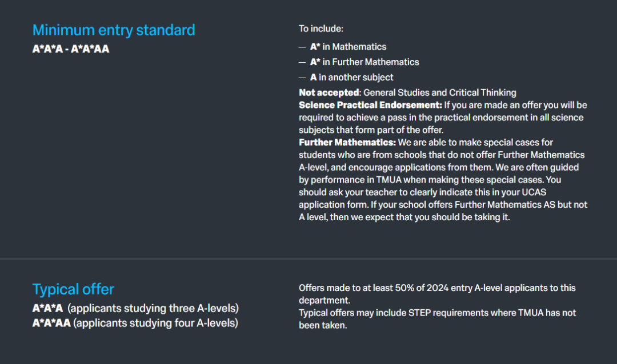Image resolution: width=617 pixels, height=364 pixels.
Task: Click the dash bullet before "A* in Mathematics"
Action: 302,47
